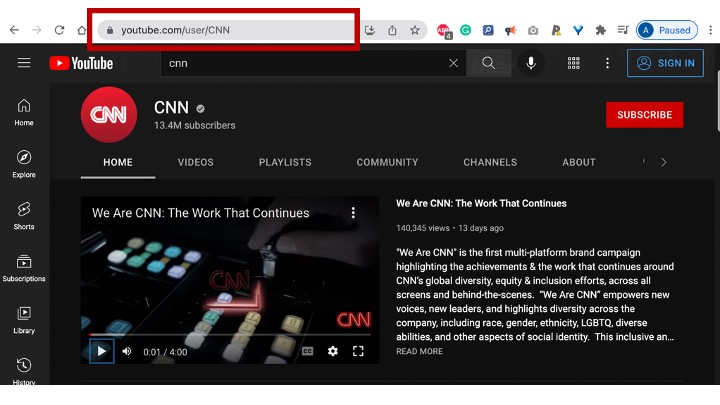Switch to the PLAYLISTS tab
Image resolution: width=720 pixels, height=405 pixels.
(x=285, y=163)
